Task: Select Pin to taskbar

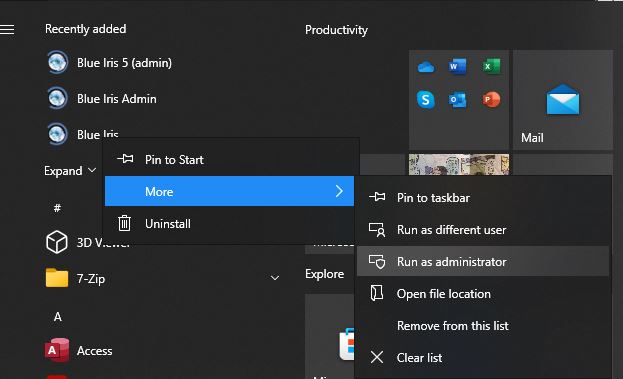Action: [x=483, y=197]
